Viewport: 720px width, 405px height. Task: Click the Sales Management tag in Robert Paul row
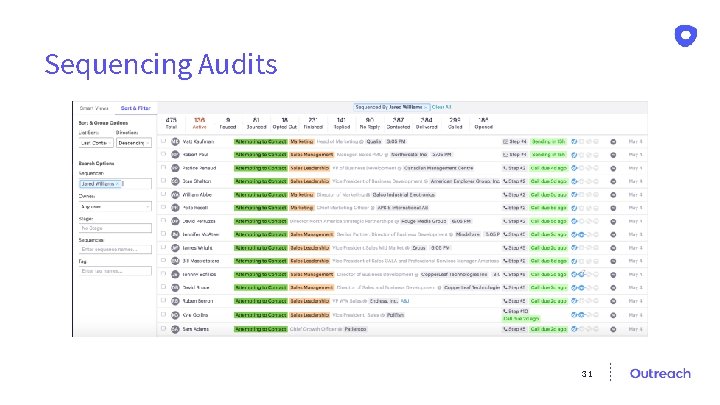311,155
